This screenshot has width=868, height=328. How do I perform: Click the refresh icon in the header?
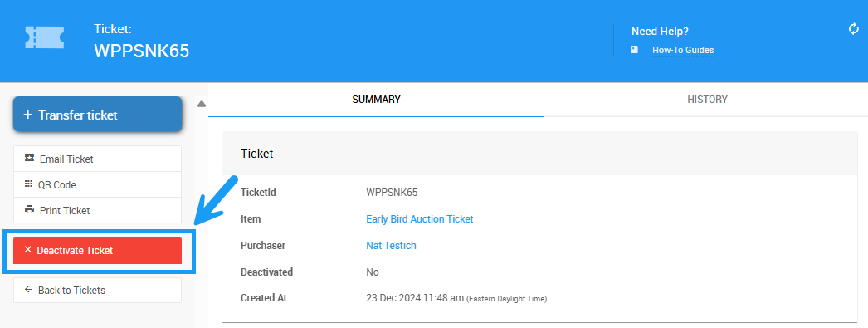coord(854,29)
